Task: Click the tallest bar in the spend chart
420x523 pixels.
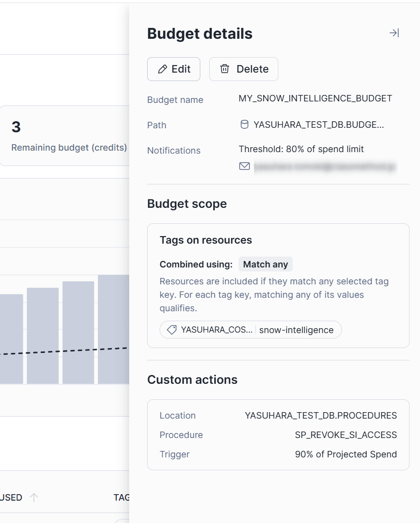Action: [113, 329]
